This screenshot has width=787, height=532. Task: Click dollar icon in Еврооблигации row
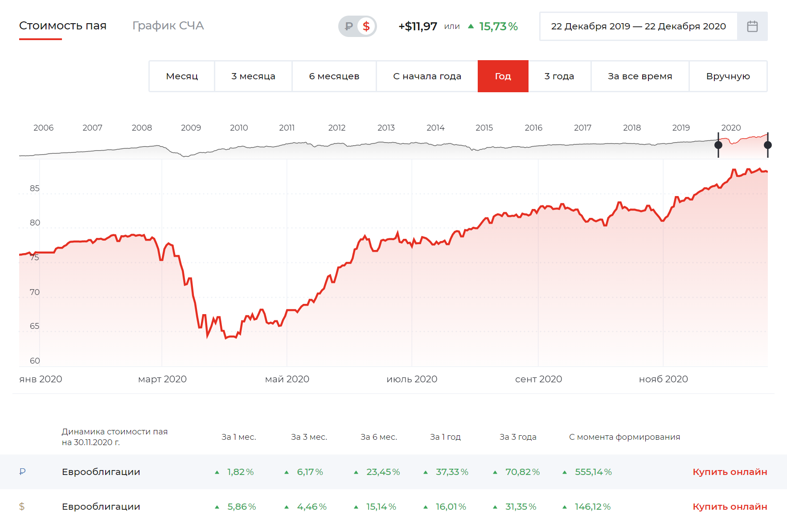click(x=22, y=506)
